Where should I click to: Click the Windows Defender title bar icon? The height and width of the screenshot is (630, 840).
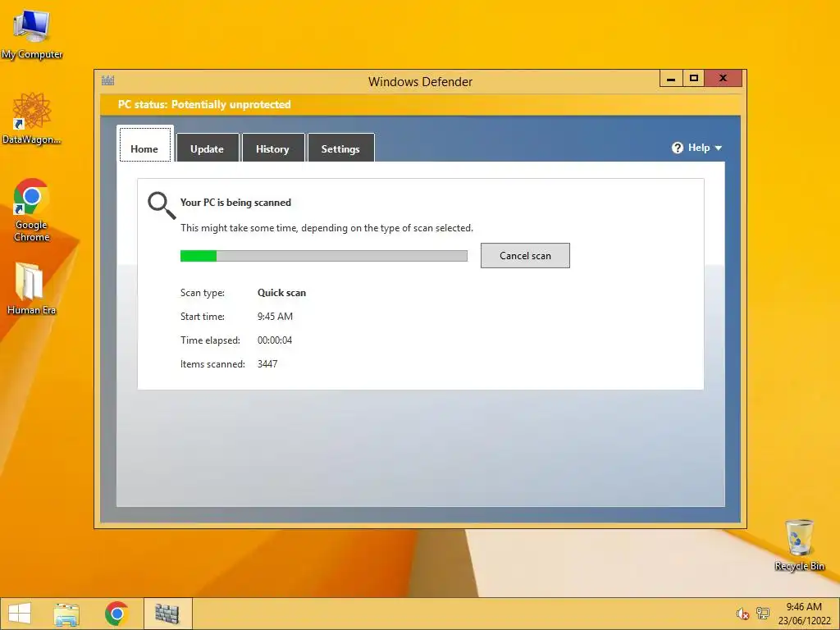click(x=107, y=81)
